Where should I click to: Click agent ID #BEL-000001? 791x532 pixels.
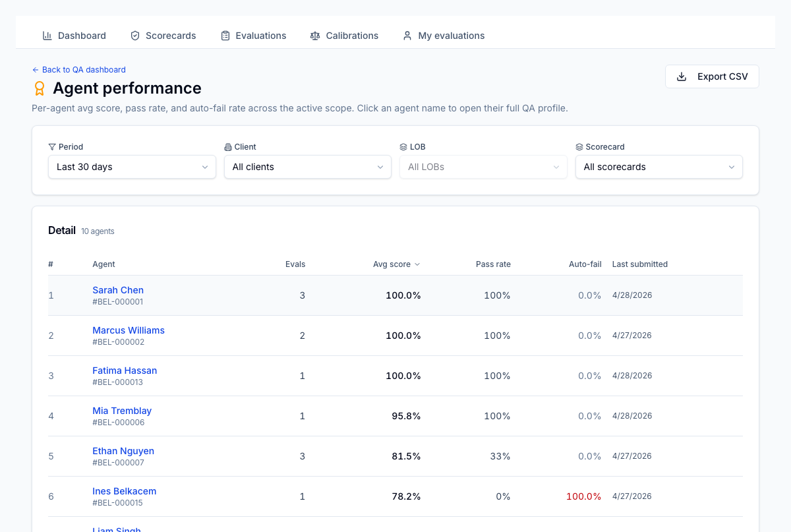[118, 302]
